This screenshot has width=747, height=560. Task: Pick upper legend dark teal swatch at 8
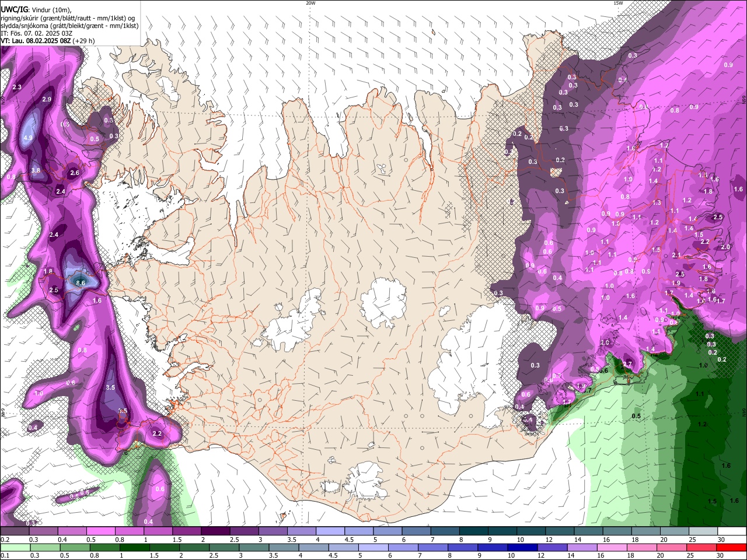473,531
